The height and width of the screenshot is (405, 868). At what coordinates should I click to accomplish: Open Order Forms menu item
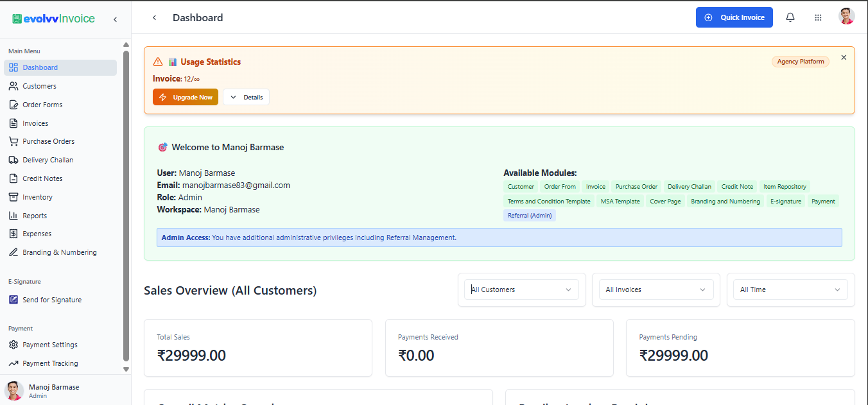(x=60, y=105)
